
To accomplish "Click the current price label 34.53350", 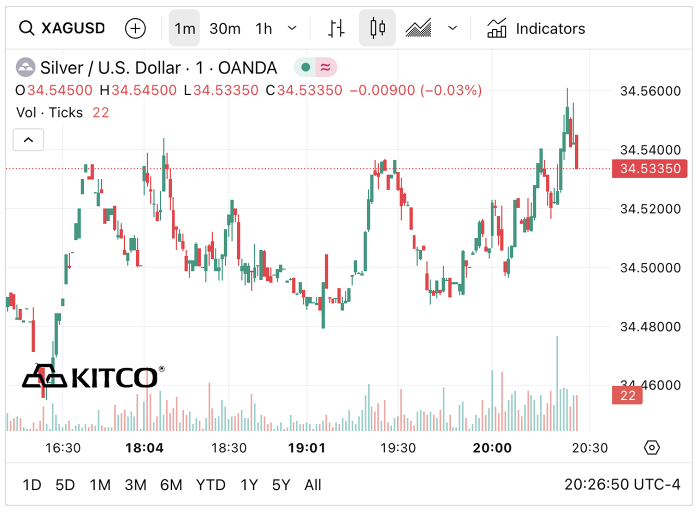I will pos(650,169).
